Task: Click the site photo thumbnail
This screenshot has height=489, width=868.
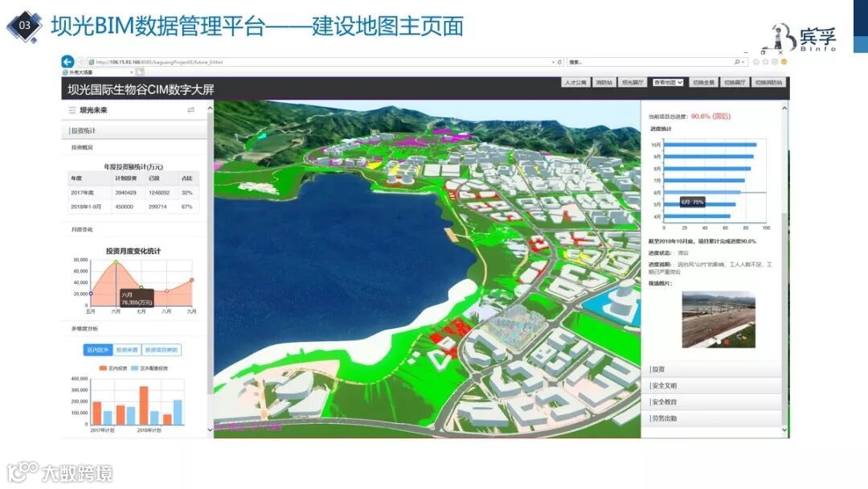Action: coord(719,320)
